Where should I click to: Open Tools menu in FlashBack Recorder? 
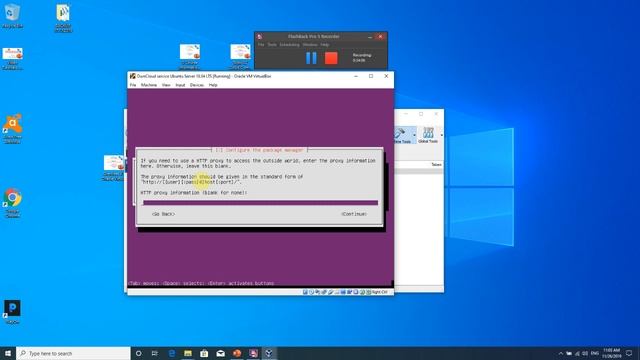272,44
